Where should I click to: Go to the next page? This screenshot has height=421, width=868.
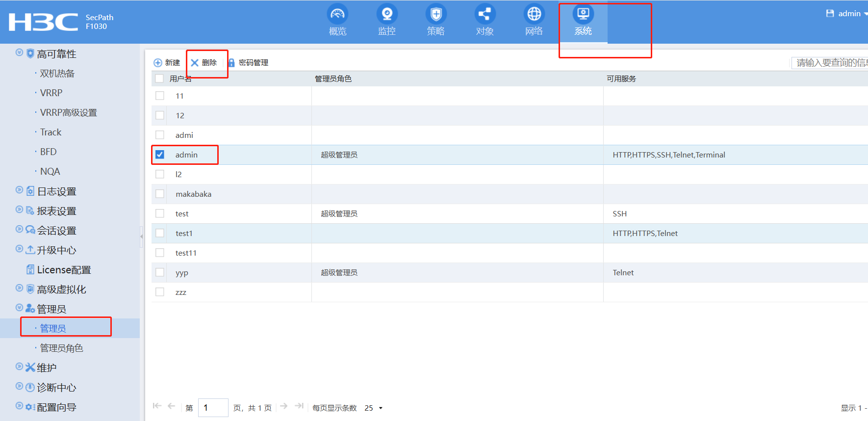284,406
